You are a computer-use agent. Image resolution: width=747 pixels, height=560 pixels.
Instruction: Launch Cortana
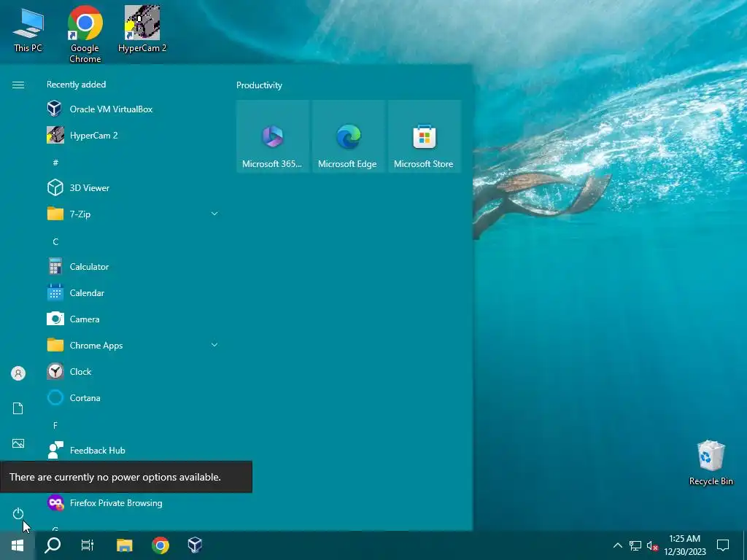[133, 397]
